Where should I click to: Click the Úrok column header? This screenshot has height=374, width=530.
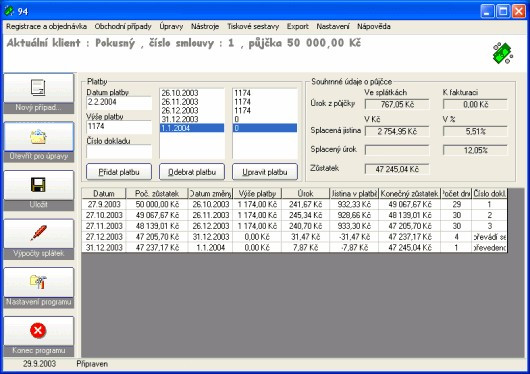(306, 193)
